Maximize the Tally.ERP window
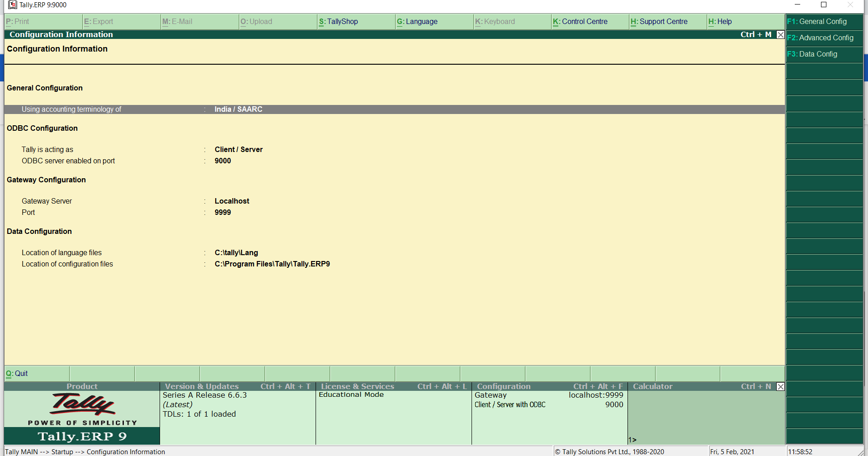This screenshot has height=456, width=868. (x=824, y=5)
